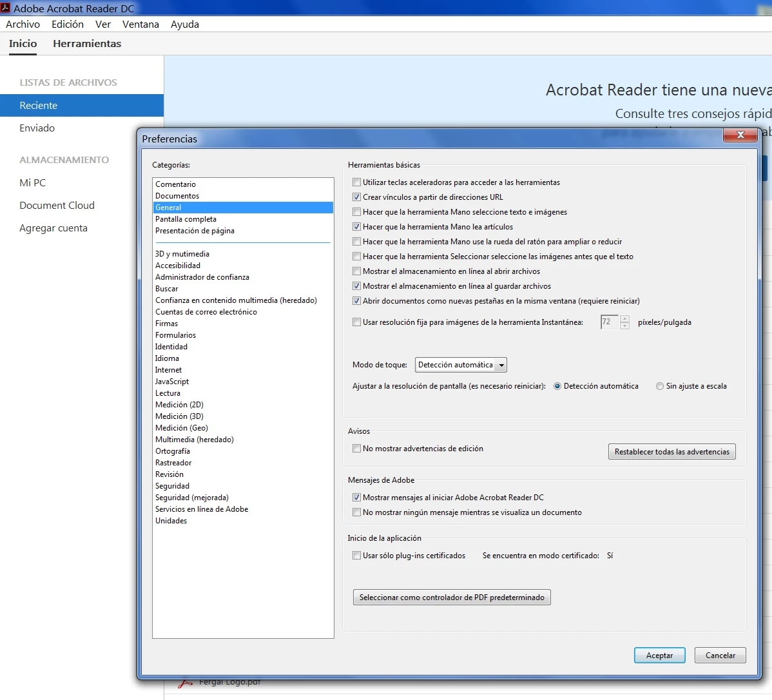Select Buscar category
The width and height of the screenshot is (772, 700).
(x=243, y=289)
